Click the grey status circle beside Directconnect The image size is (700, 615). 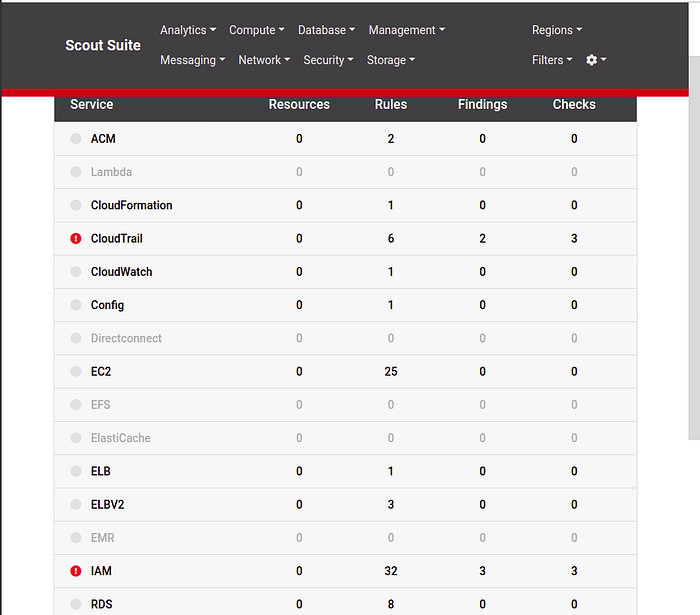pyautogui.click(x=76, y=338)
